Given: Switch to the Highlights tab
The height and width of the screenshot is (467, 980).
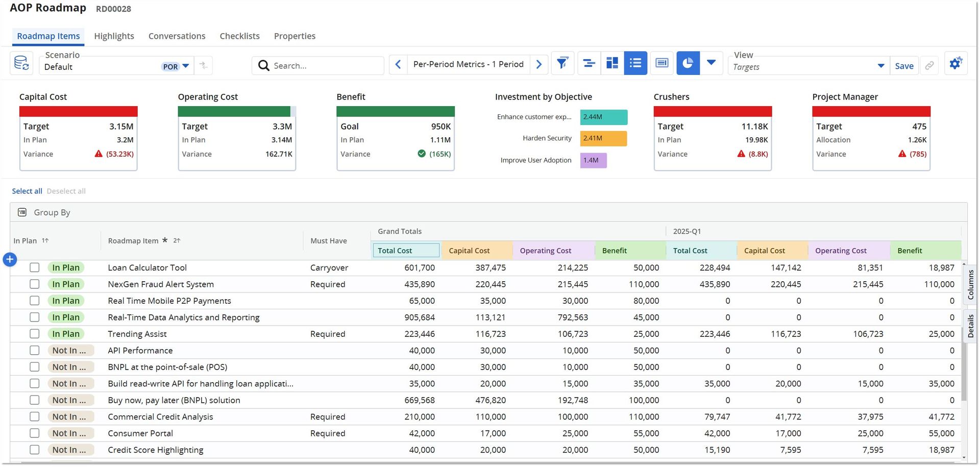Looking at the screenshot, I should click(x=114, y=36).
